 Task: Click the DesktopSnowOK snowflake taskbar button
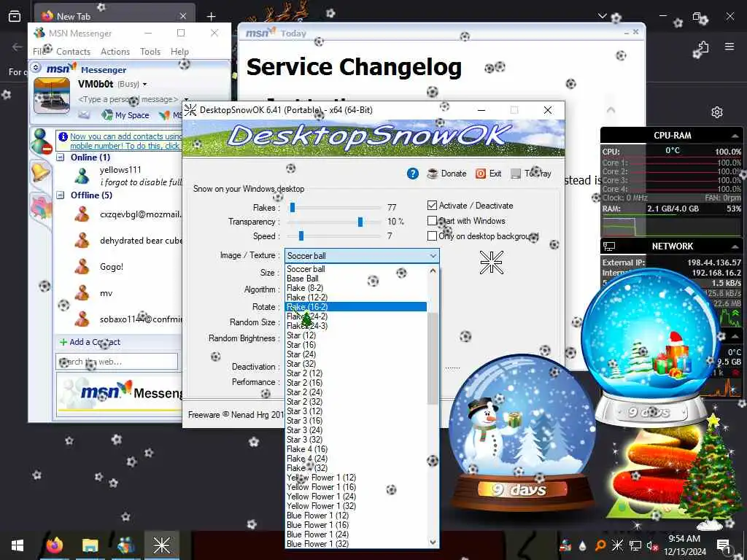click(x=161, y=545)
